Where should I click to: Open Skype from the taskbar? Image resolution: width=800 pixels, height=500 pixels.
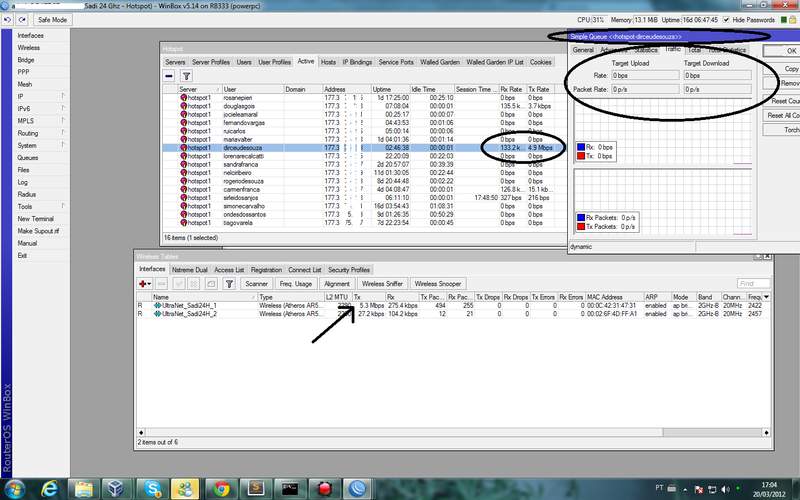point(153,489)
